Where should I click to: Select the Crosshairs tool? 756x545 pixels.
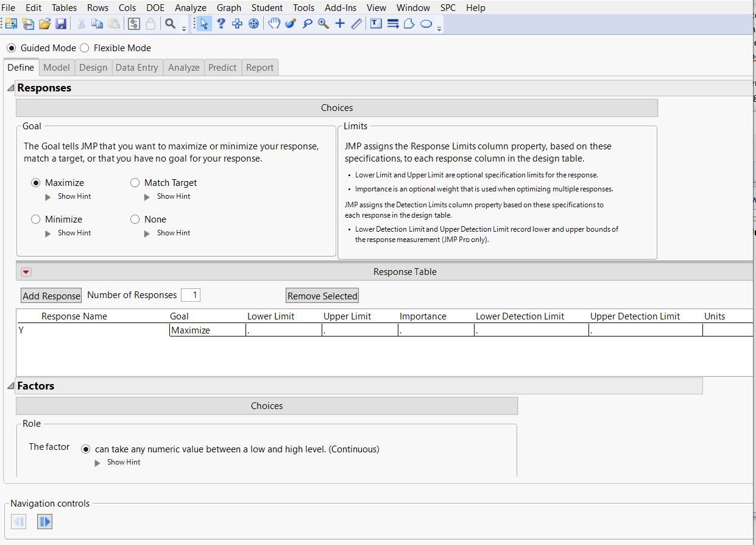pyautogui.click(x=340, y=24)
